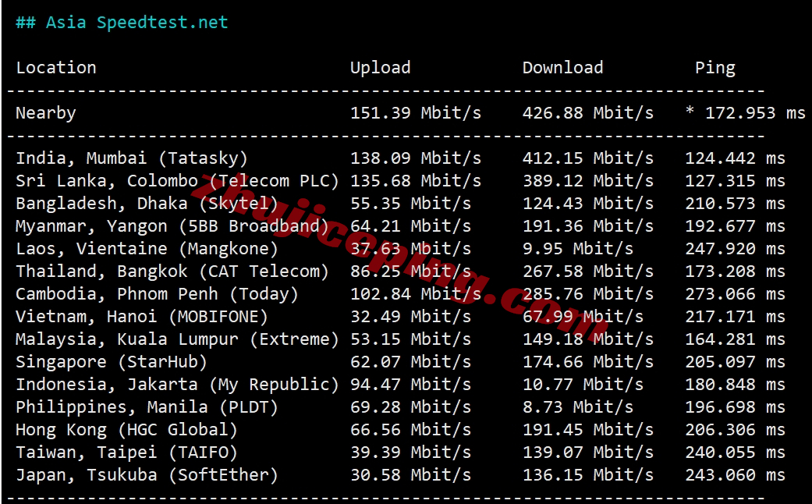Image resolution: width=812 pixels, height=504 pixels.
Task: Select the '## Asia Speedtest.net' heading text
Action: coord(122,23)
